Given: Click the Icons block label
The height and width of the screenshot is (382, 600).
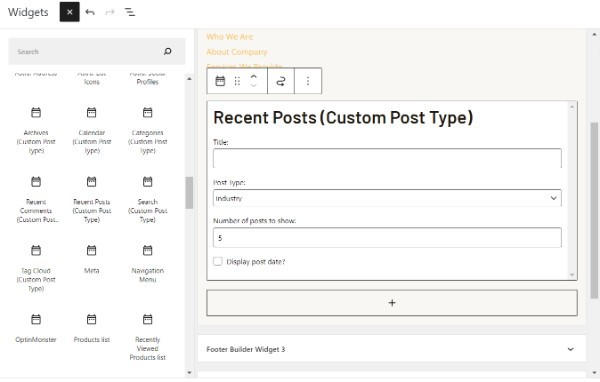Looking at the screenshot, I should point(91,82).
